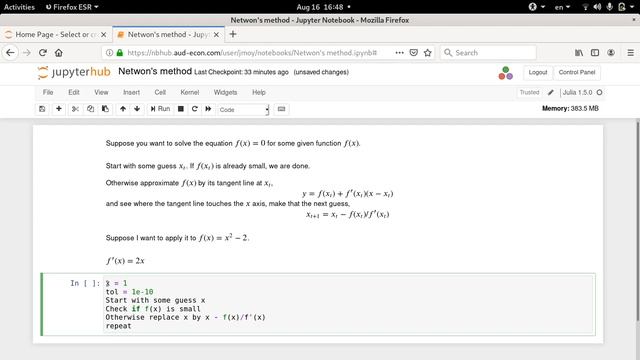Click the notebook vertical scrollbar
Image resolution: width=640 pixels, height=360 pixels.
pos(637,220)
